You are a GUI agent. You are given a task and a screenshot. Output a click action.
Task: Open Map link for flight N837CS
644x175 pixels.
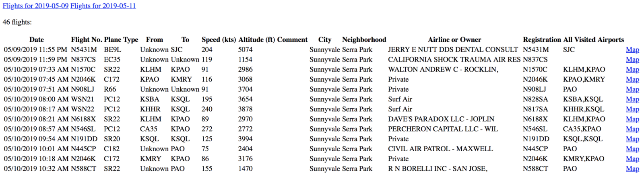632,60
